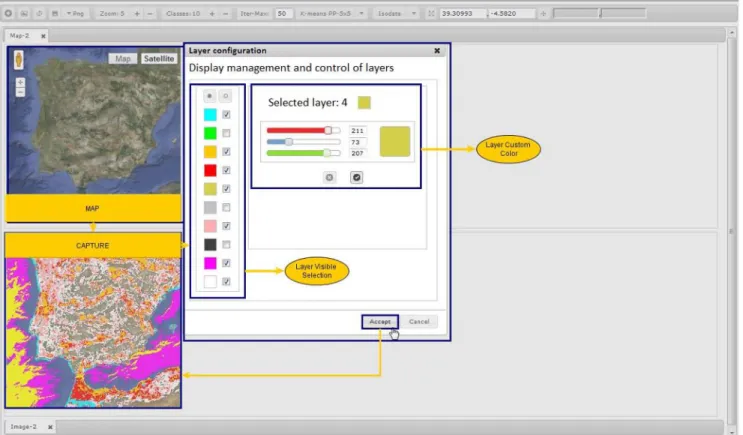
Task: Click the large custom color preview swatch
Action: click(x=395, y=141)
